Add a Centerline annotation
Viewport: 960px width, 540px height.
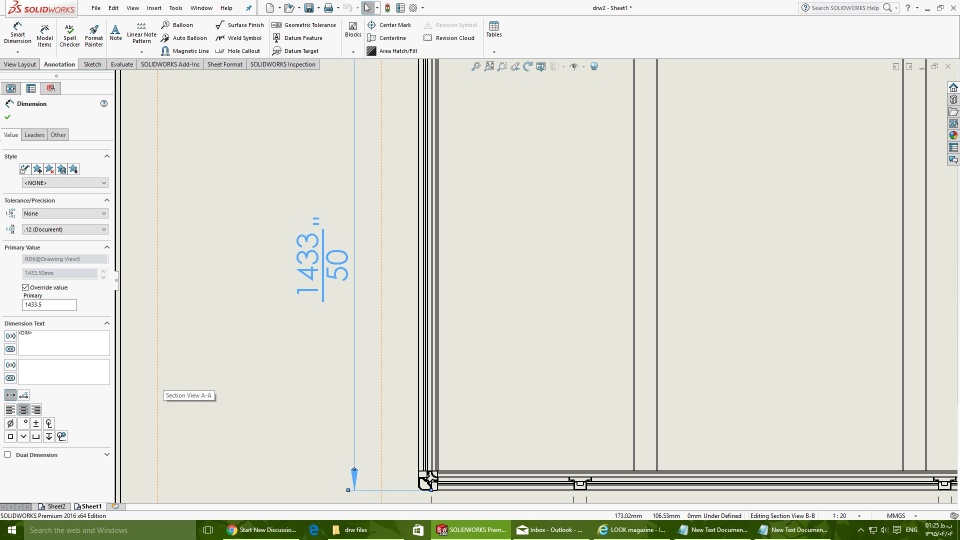click(386, 38)
